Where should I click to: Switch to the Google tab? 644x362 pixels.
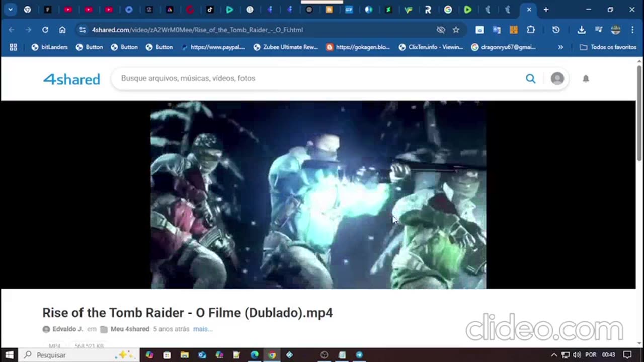pos(448,9)
